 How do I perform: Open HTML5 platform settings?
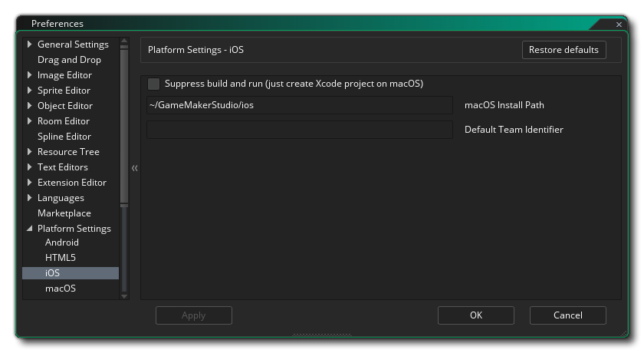[61, 258]
